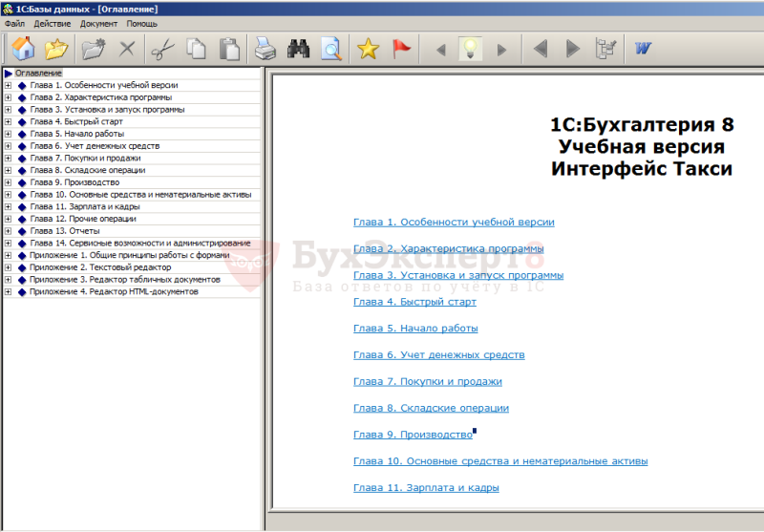This screenshot has width=764, height=532.
Task: Click the magnifier page preview icon
Action: [331, 48]
